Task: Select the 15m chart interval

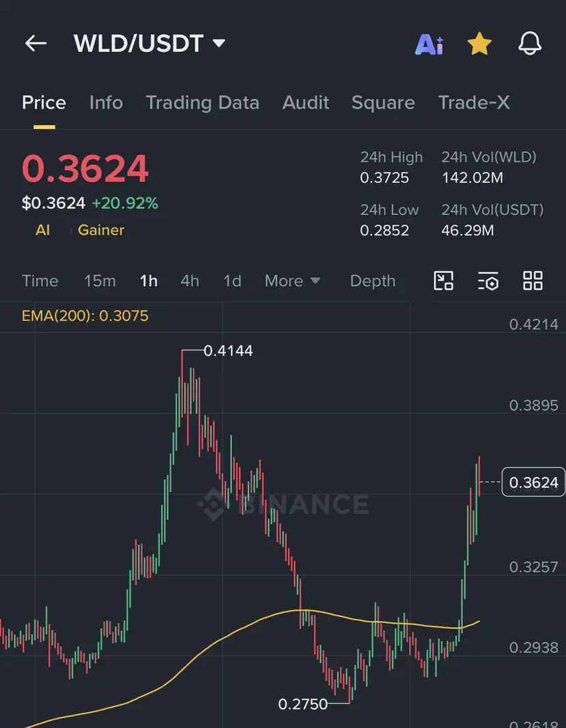Action: 100,281
